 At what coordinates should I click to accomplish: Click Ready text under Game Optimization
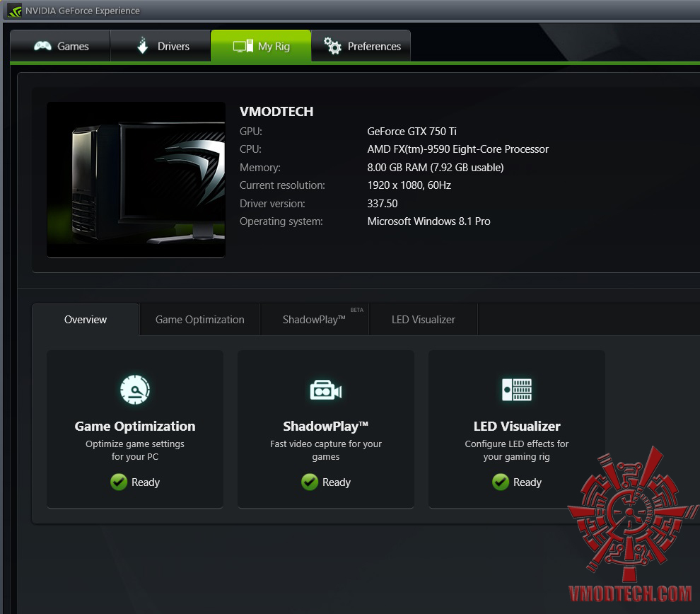tap(146, 482)
